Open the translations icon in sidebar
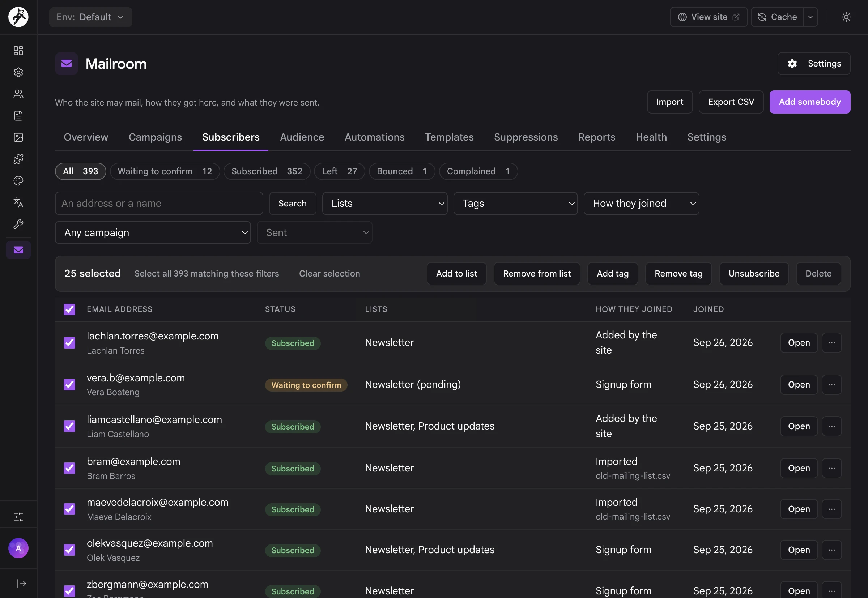868x598 pixels. 18,203
